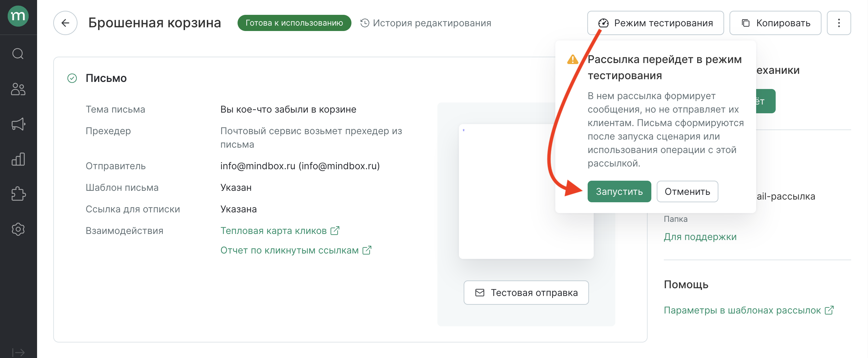
Task: Click the Mindbox logo icon
Action: click(x=18, y=16)
